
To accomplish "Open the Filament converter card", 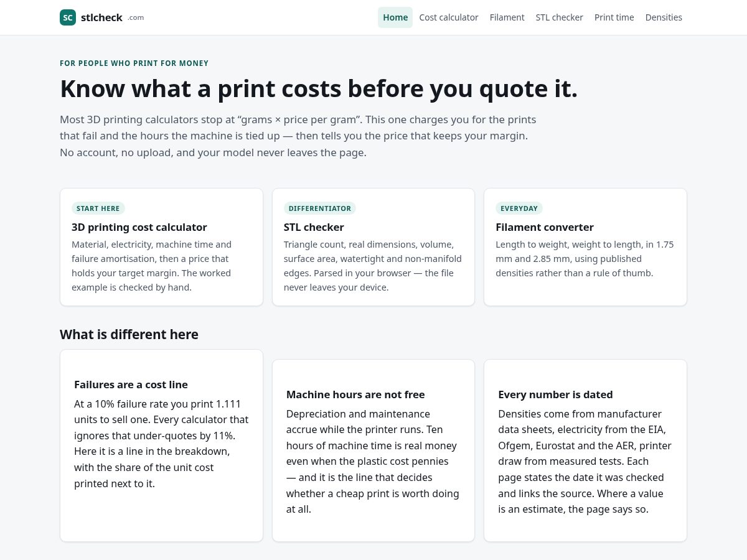I will [x=585, y=247].
